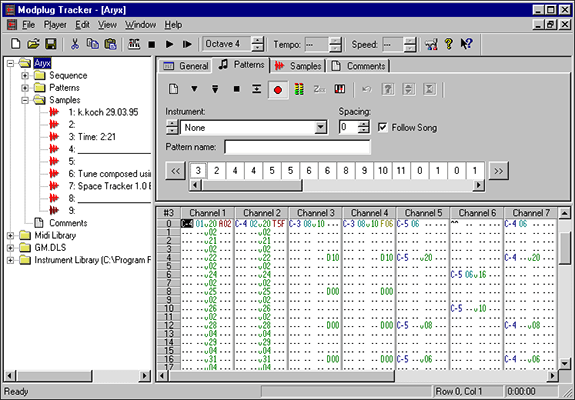Switch to the Comments tab
The image size is (575, 400).
(x=358, y=66)
